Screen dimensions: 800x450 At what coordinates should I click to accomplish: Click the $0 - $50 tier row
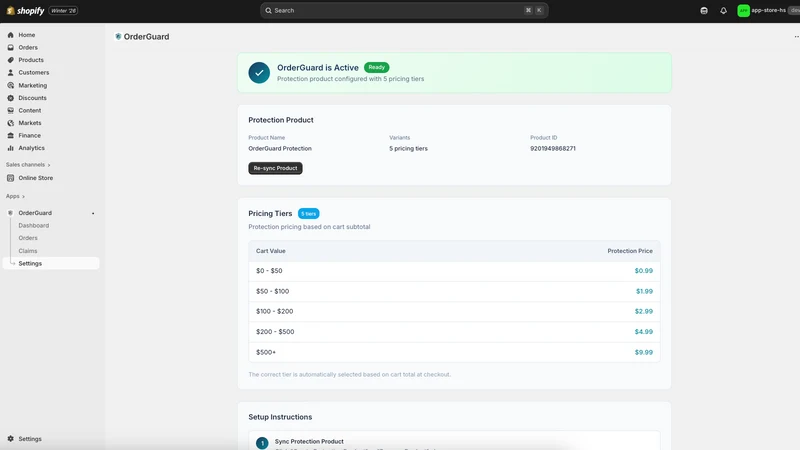point(454,271)
